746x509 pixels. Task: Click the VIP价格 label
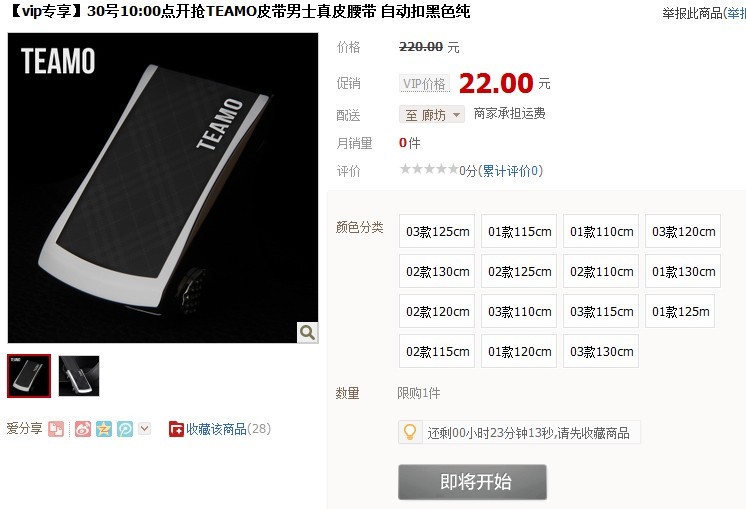(424, 84)
